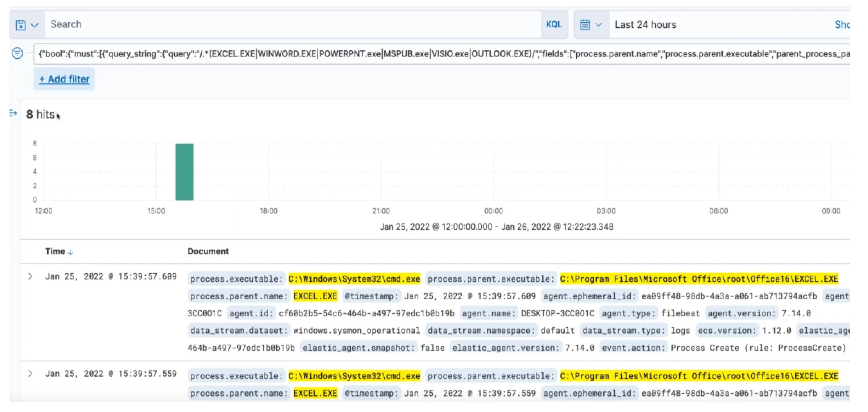Open the calendar quick-select date icon
The image size is (868, 412).
tap(585, 25)
